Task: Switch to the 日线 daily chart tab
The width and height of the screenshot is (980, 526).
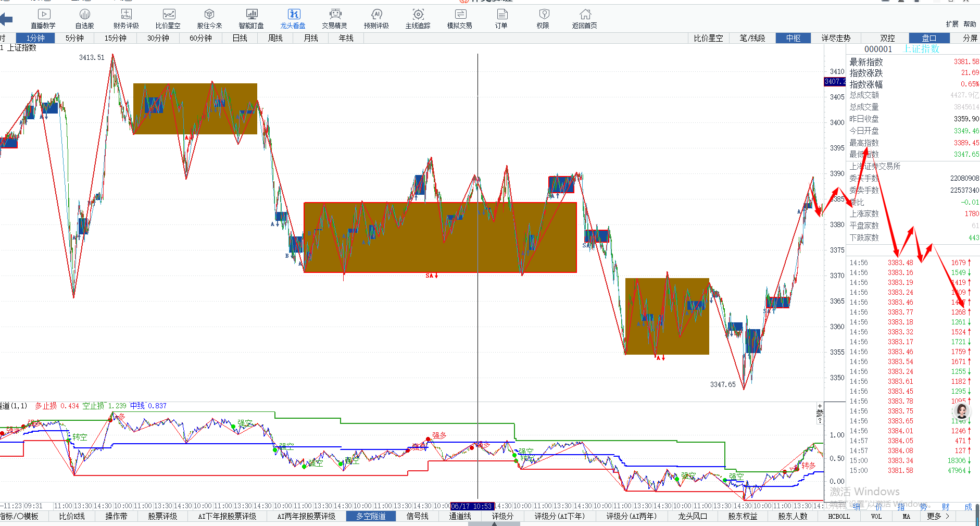Action: [240, 38]
